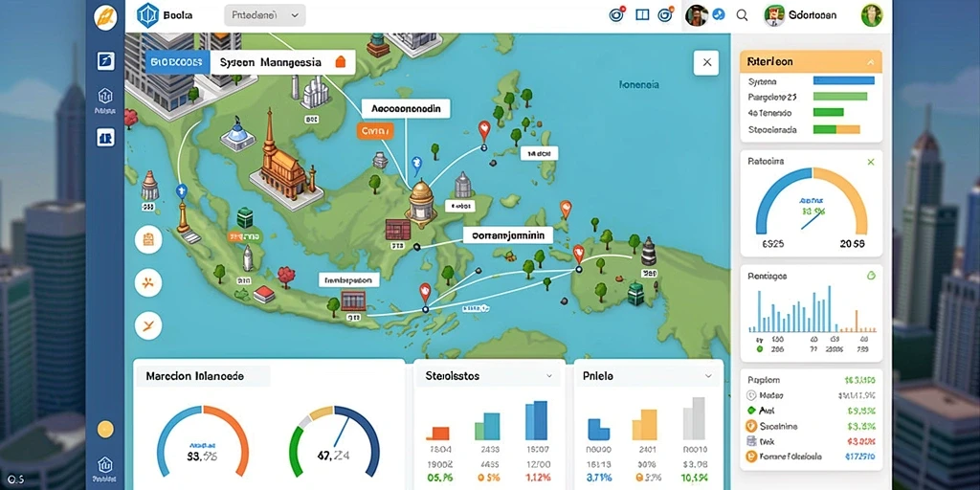Select the Medeo row in the Papiom list
Image resolution: width=980 pixels, height=490 pixels.
click(x=812, y=395)
